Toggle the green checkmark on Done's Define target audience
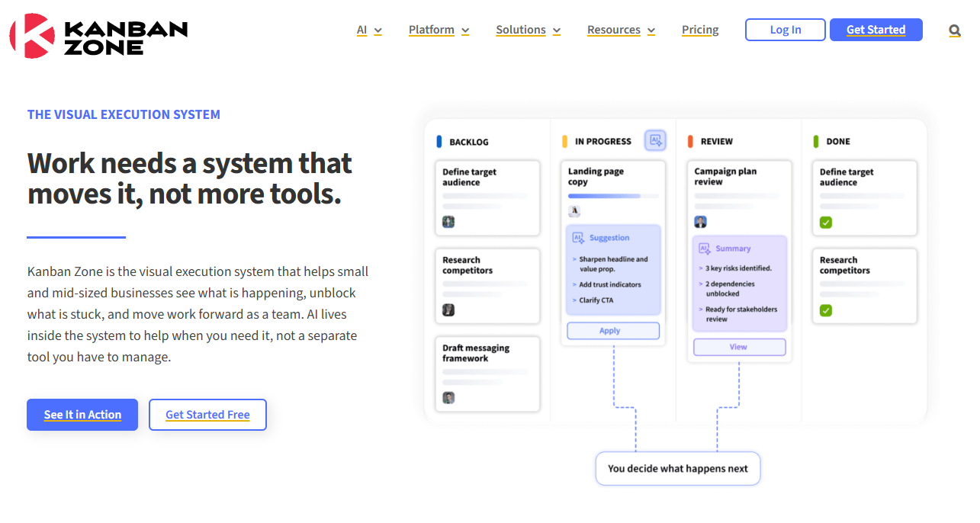 (826, 223)
